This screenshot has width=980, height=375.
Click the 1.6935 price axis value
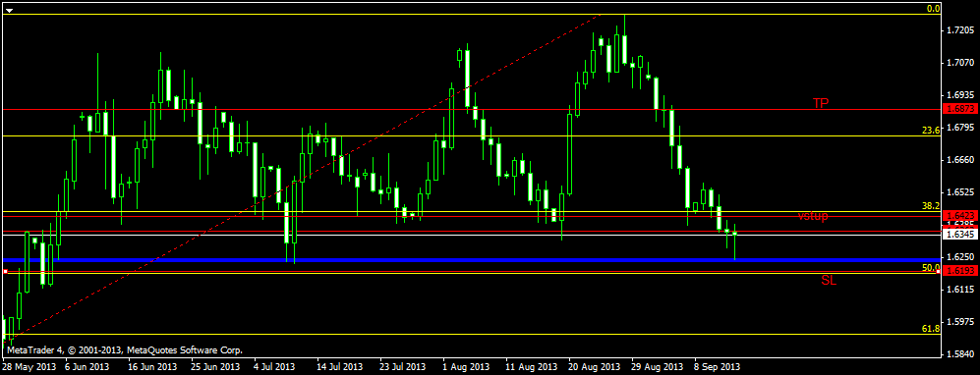(961, 95)
